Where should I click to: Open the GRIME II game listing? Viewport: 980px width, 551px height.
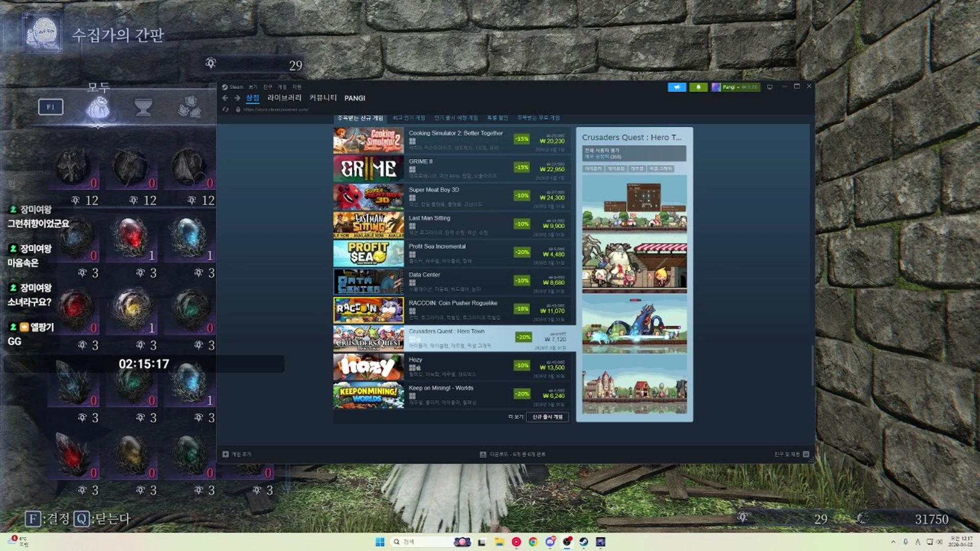coord(421,162)
